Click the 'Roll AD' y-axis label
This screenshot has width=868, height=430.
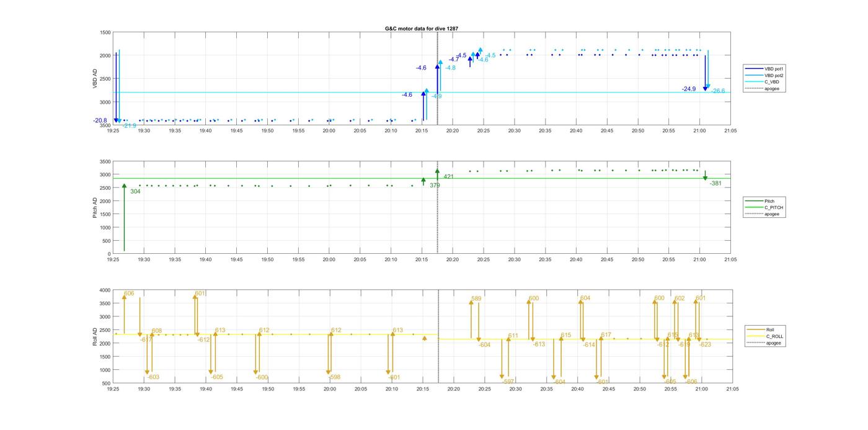[x=95, y=336]
